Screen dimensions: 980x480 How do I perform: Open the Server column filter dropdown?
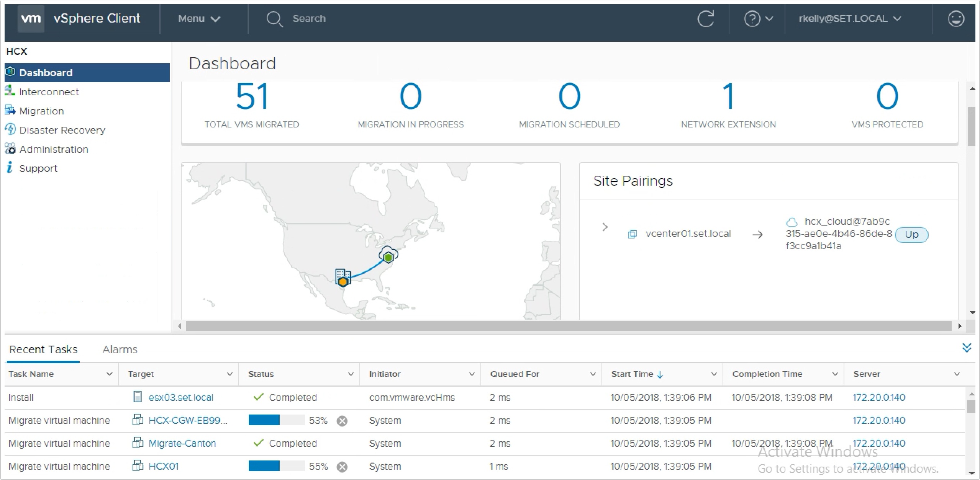(x=957, y=374)
